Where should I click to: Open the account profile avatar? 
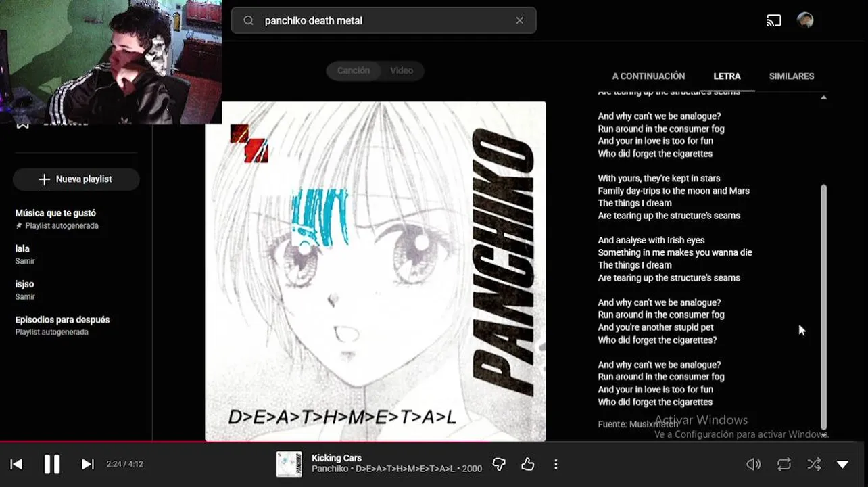click(805, 20)
